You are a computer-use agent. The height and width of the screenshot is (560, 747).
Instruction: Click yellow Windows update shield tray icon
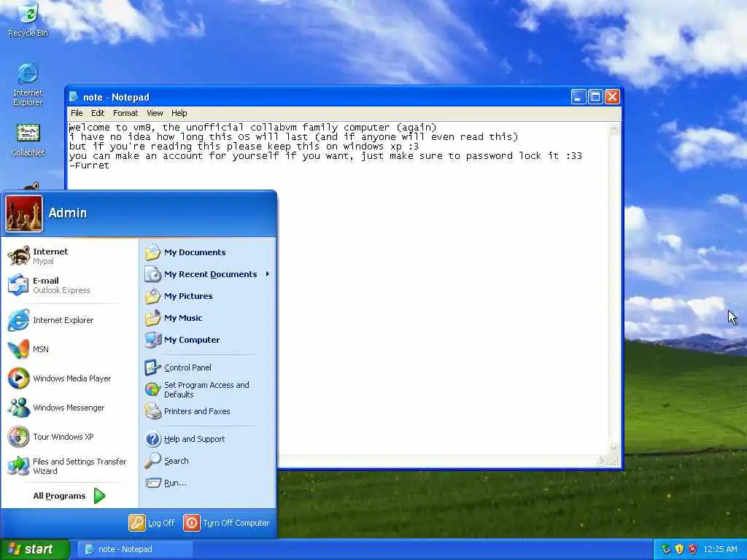click(x=679, y=549)
